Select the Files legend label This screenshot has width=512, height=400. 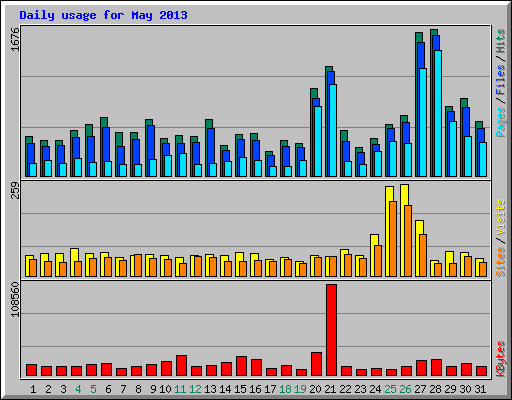500,79
